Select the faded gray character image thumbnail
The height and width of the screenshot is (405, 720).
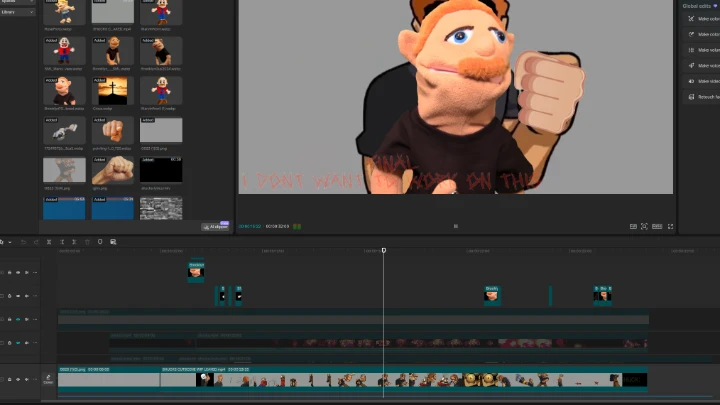click(x=64, y=170)
